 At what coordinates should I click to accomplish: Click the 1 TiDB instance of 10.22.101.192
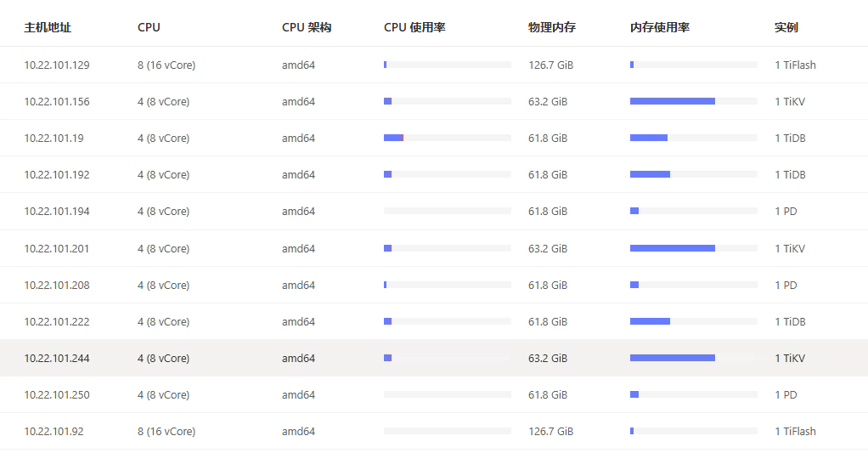point(790,174)
